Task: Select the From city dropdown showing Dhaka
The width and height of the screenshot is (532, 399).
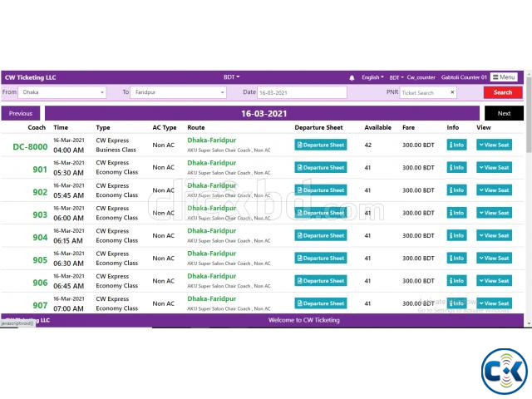Action: click(62, 92)
